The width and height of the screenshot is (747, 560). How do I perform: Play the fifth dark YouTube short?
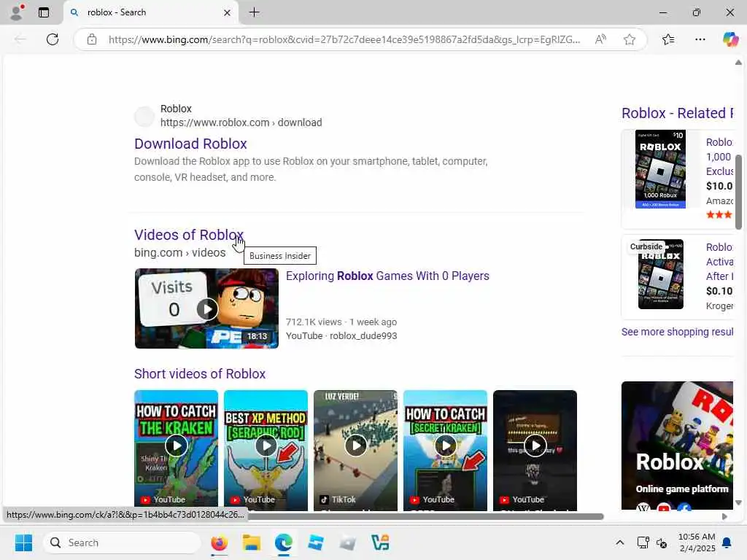pyautogui.click(x=535, y=450)
